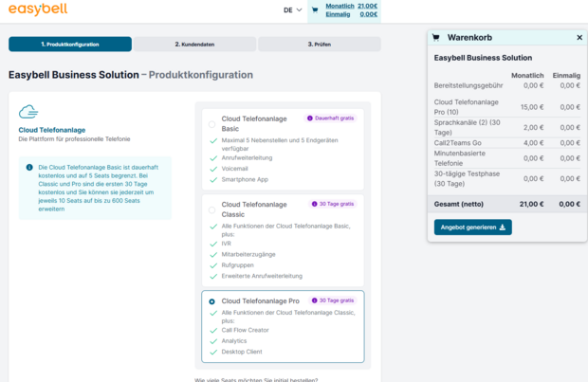
Task: Select Cloud Telefonanlage Pro radio button
Action: [x=211, y=301]
